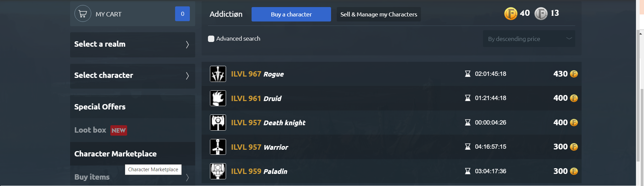Click the shopping cart icon
Image resolution: width=644 pixels, height=186 pixels.
tap(83, 14)
